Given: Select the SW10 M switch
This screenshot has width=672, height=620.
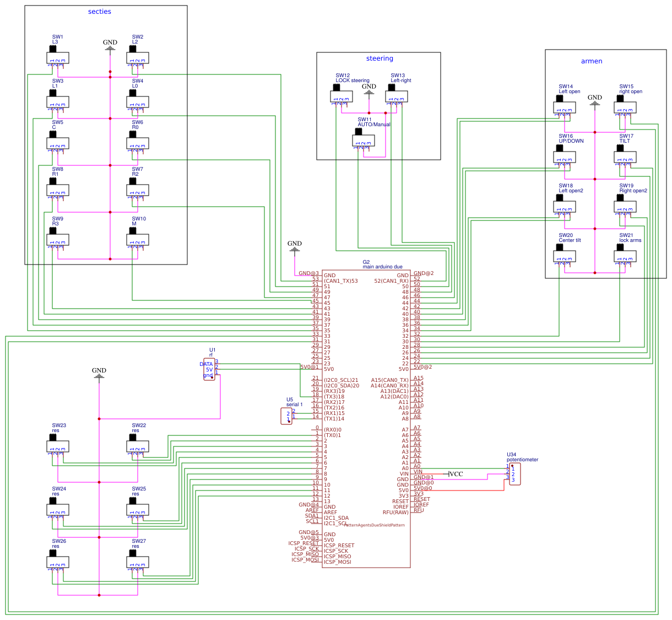Looking at the screenshot, I should [x=138, y=239].
